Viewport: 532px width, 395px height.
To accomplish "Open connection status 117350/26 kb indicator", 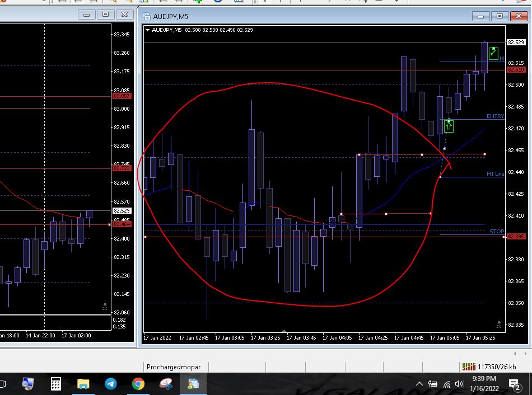I will (x=489, y=367).
